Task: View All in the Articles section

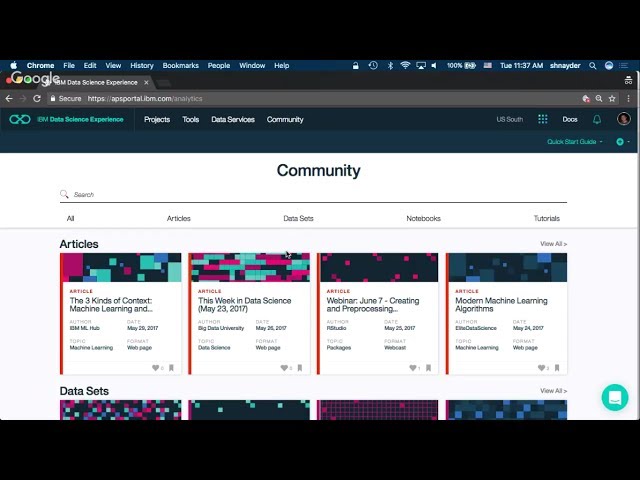Action: coord(553,244)
